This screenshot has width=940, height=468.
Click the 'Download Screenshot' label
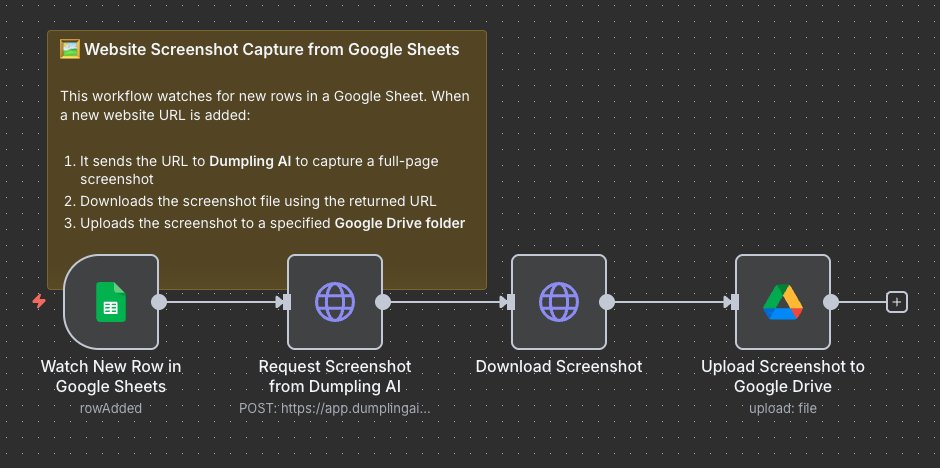coord(559,367)
